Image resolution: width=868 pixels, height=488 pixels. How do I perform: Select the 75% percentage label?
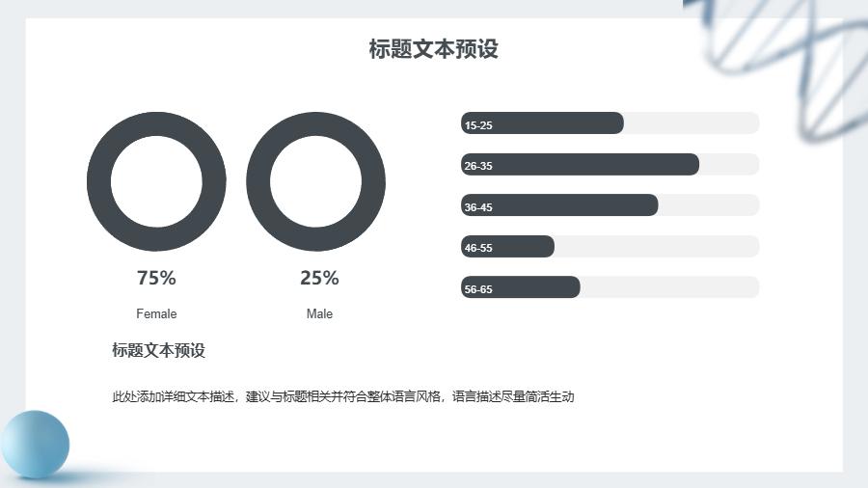click(x=156, y=278)
